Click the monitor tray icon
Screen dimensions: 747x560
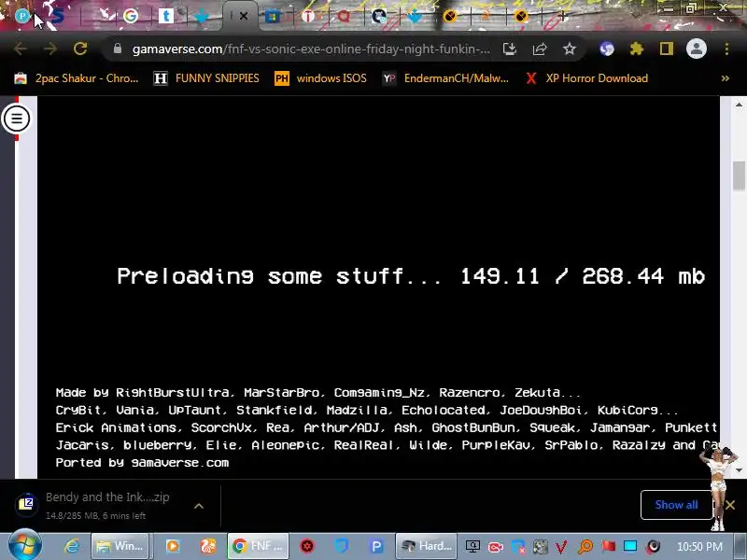(472, 546)
